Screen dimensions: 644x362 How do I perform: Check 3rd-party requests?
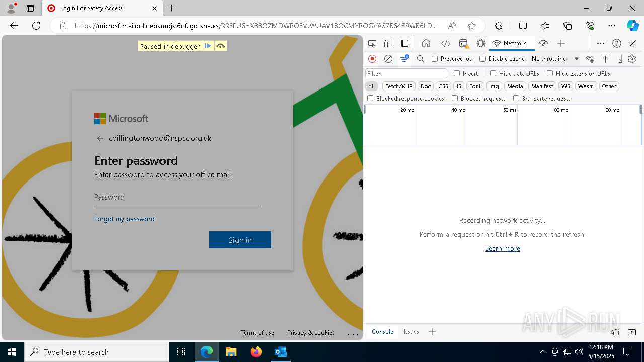516,99
